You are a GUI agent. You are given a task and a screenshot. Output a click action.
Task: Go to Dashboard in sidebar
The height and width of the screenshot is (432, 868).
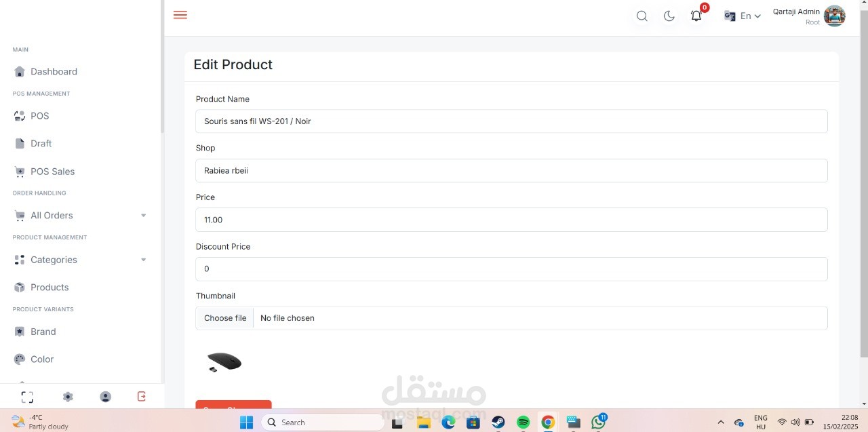[54, 72]
